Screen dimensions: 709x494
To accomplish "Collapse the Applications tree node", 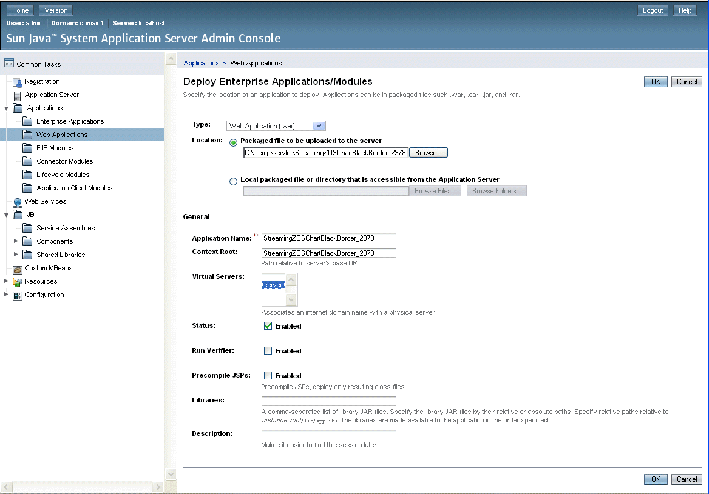I will tap(6, 108).
